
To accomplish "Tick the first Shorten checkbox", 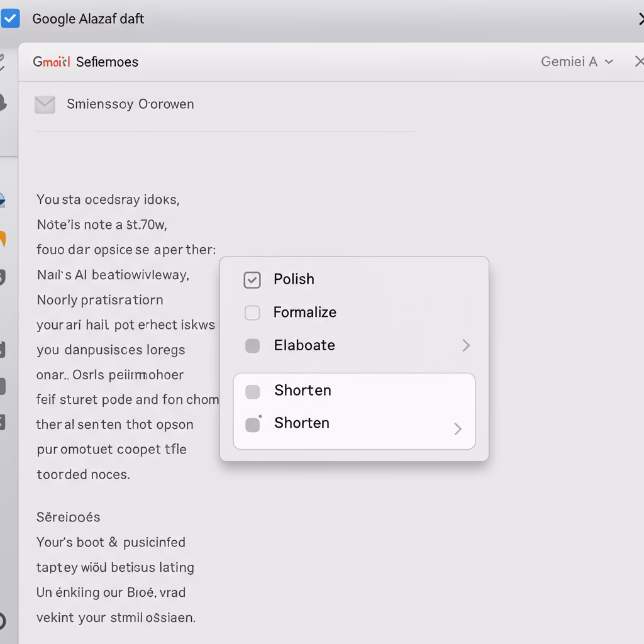I will 252,391.
